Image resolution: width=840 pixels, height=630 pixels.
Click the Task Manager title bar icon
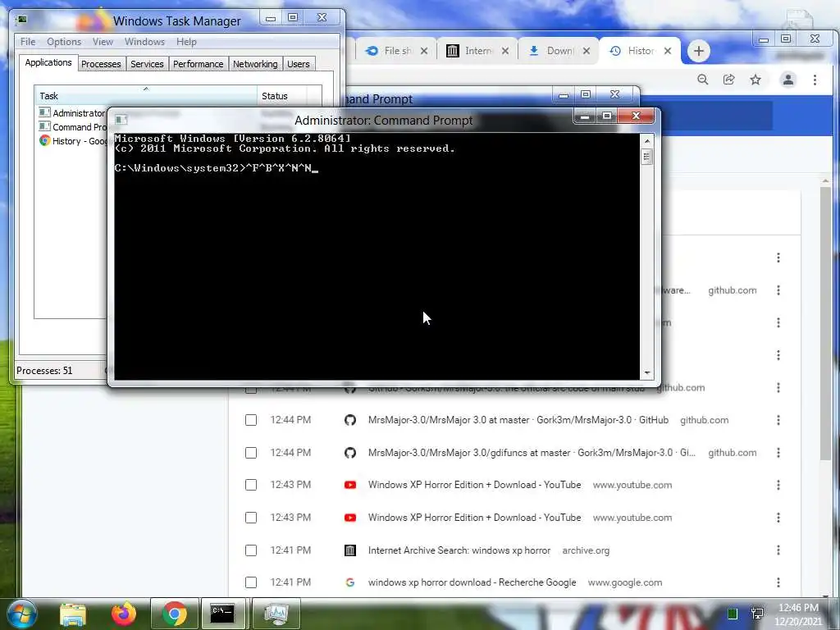(x=22, y=21)
